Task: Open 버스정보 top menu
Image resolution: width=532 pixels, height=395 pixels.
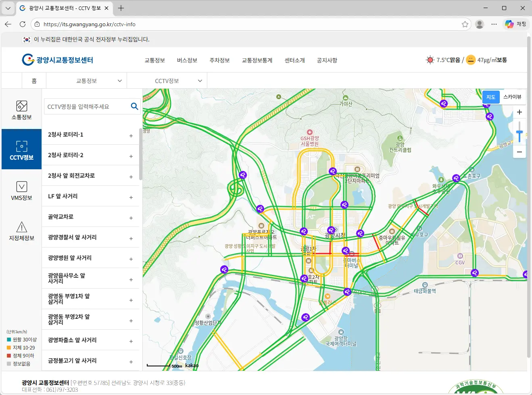Action: 187,60
